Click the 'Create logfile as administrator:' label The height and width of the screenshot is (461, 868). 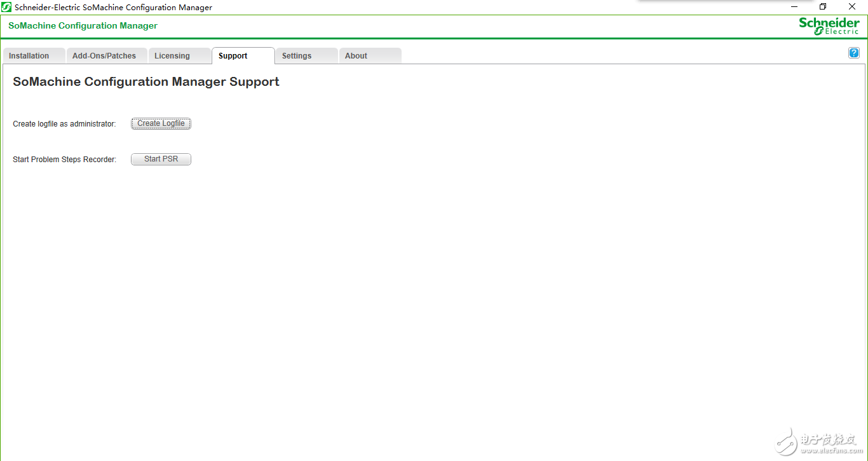click(x=64, y=124)
